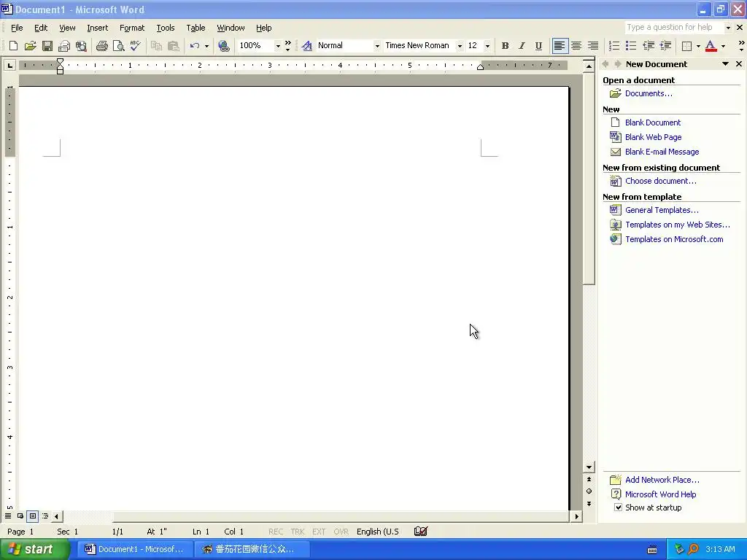Click the Copy toolbar icon
This screenshot has height=560, width=747.
tap(156, 46)
